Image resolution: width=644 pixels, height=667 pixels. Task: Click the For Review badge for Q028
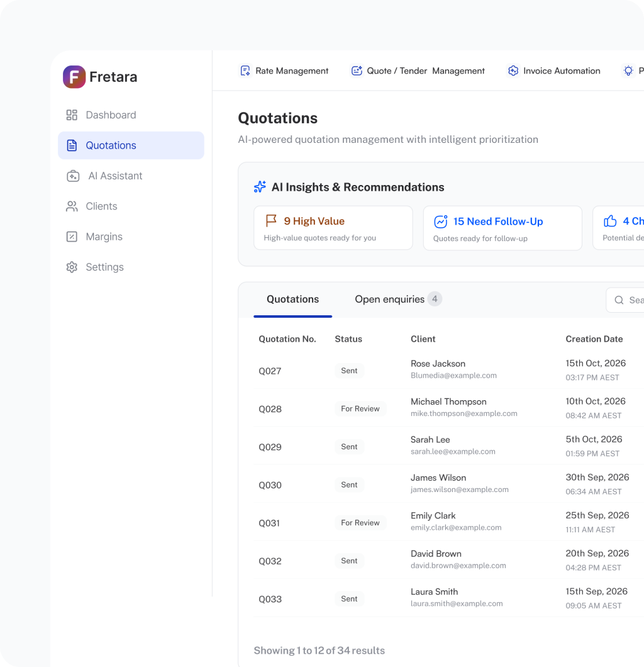click(x=360, y=409)
